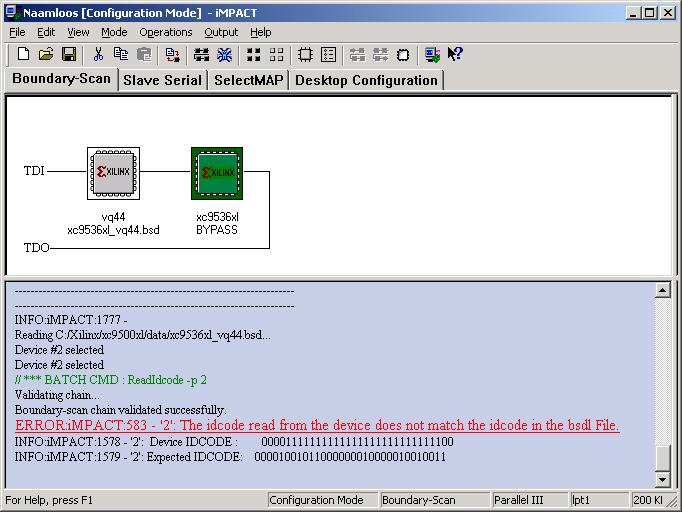This screenshot has width=682, height=512.
Task: Open the File menu
Action: [x=17, y=32]
